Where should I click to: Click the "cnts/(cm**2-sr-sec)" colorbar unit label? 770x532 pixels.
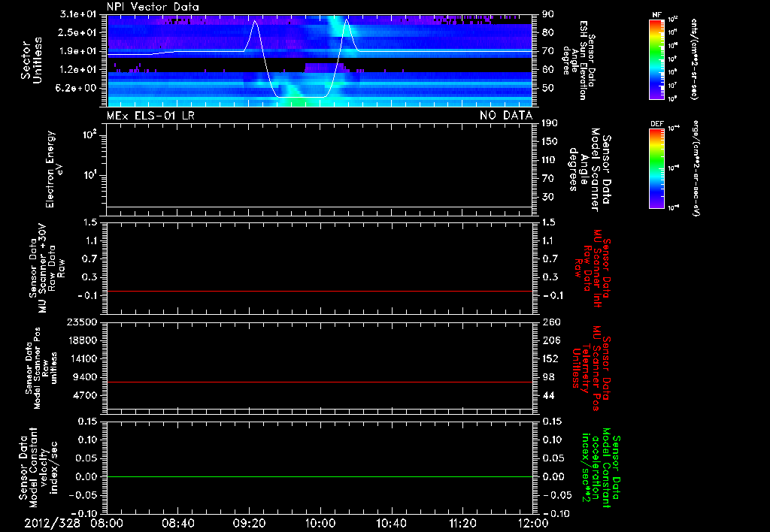click(694, 59)
